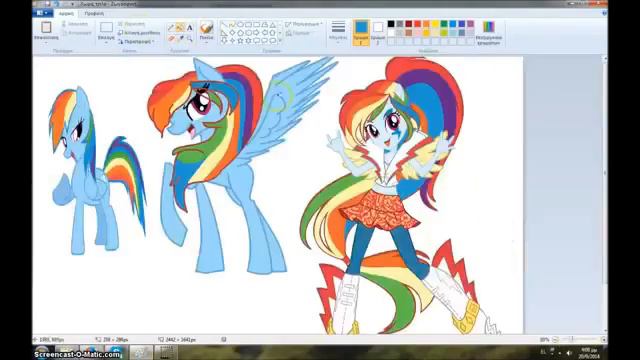Choose the Oval shape
Viewport: 640px width, 360px height.
[x=240, y=25]
